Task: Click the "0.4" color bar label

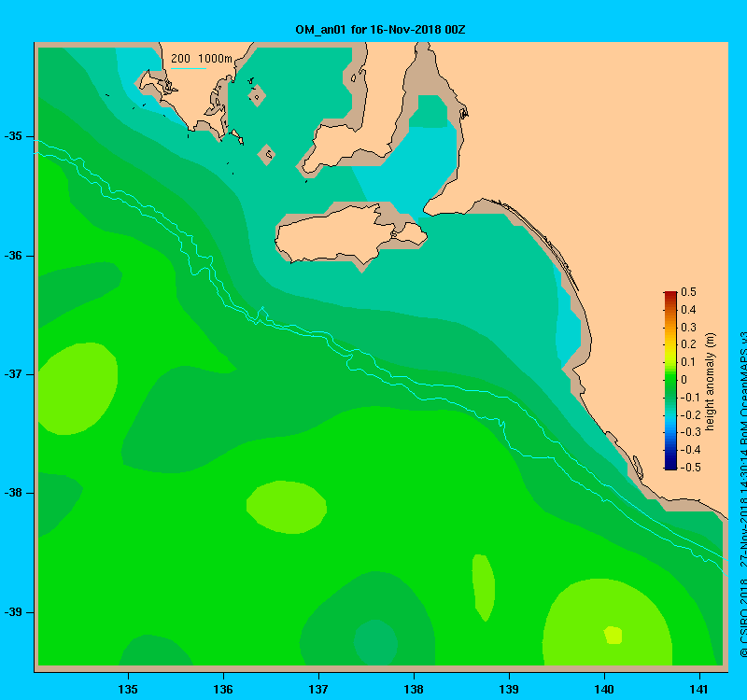Action: [688, 310]
